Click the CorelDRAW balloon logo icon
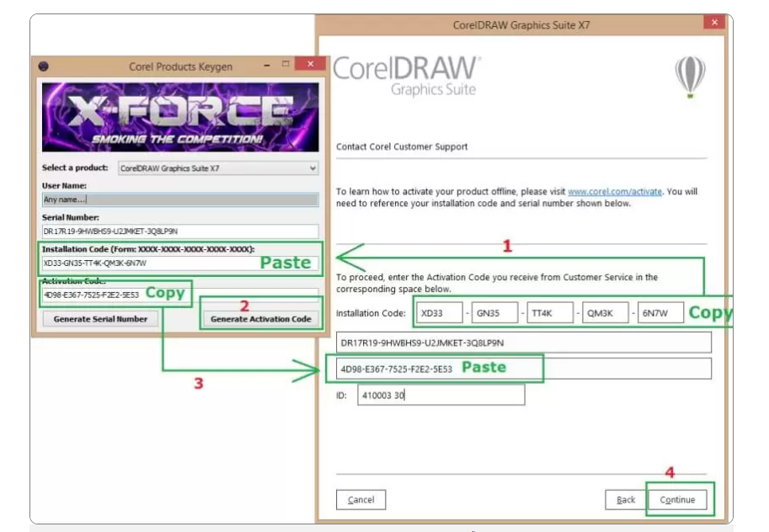The image size is (769, 532). tap(690, 77)
